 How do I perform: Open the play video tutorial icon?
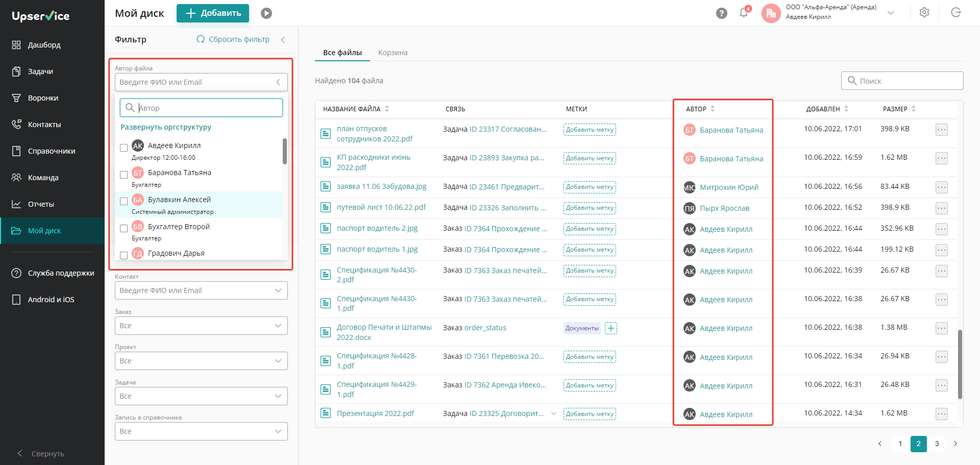[266, 13]
